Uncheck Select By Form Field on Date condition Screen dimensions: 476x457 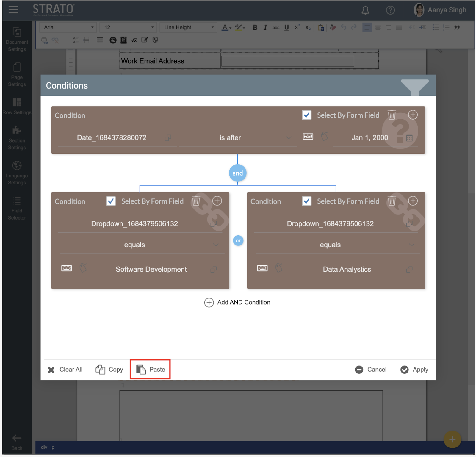tap(306, 115)
